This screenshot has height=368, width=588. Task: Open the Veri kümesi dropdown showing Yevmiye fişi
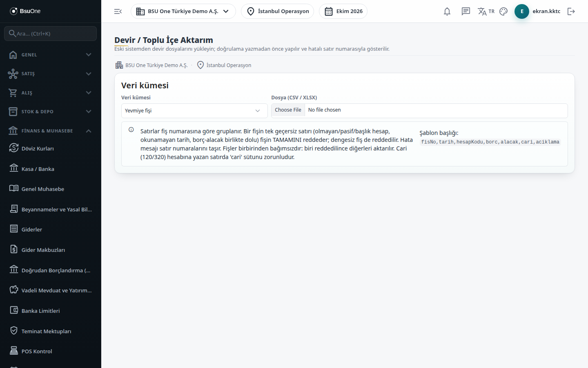194,111
